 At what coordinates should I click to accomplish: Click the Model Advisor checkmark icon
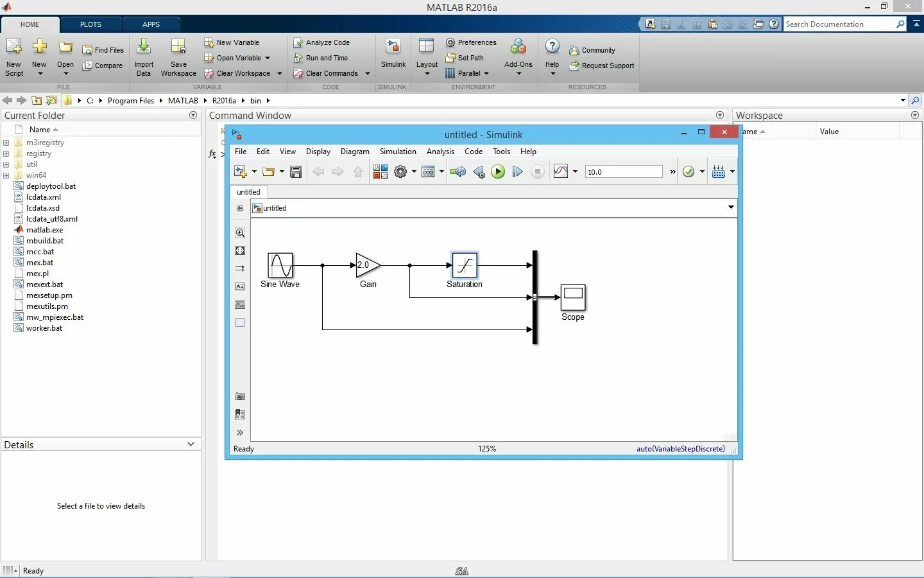point(689,171)
